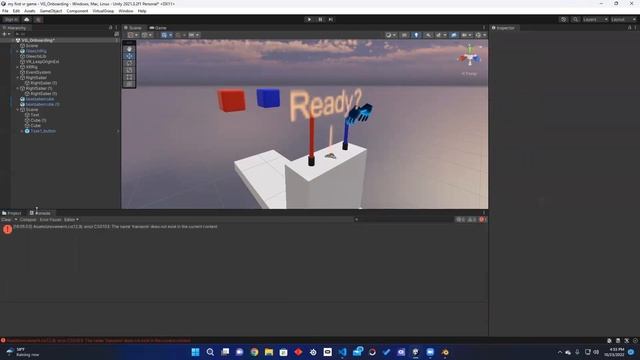The width and height of the screenshot is (640, 360).
Task: Click the Clear button in Console
Action: click(6, 220)
